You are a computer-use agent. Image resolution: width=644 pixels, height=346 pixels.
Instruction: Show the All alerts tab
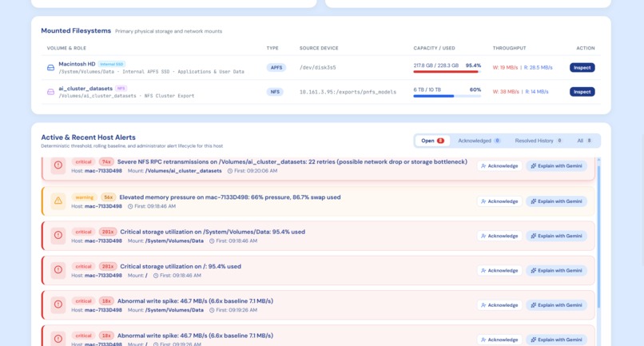(584, 141)
